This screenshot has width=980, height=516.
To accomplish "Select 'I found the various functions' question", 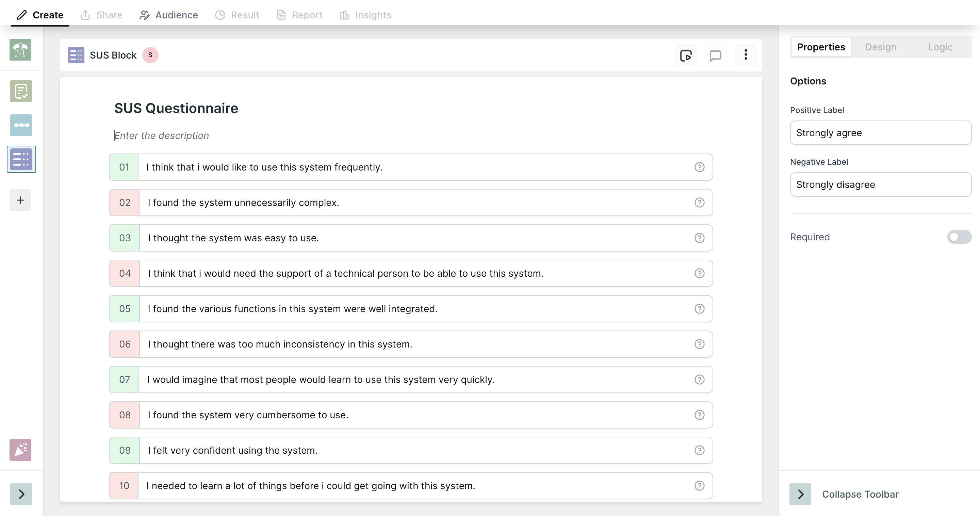I will click(293, 309).
